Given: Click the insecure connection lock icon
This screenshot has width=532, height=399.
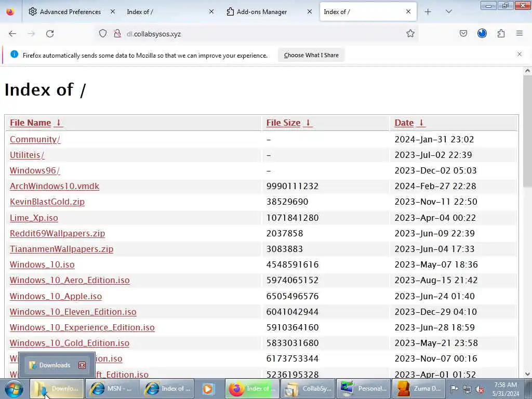Looking at the screenshot, I should [117, 33].
